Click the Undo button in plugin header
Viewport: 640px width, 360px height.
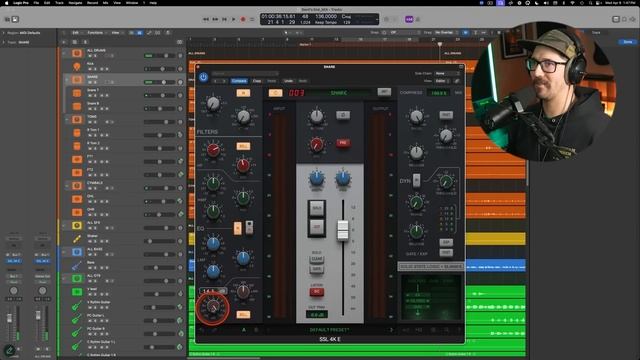tap(288, 81)
